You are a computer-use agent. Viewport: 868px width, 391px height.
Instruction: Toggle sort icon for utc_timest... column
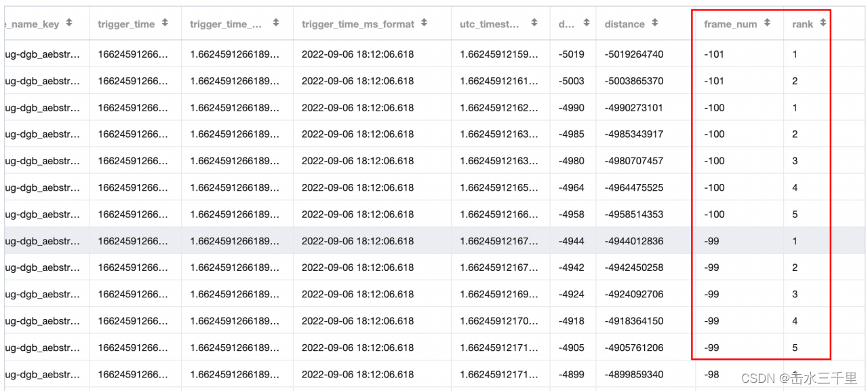pyautogui.click(x=534, y=24)
